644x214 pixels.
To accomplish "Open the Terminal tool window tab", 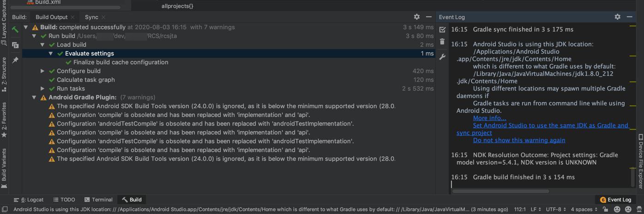I will 98,200.
